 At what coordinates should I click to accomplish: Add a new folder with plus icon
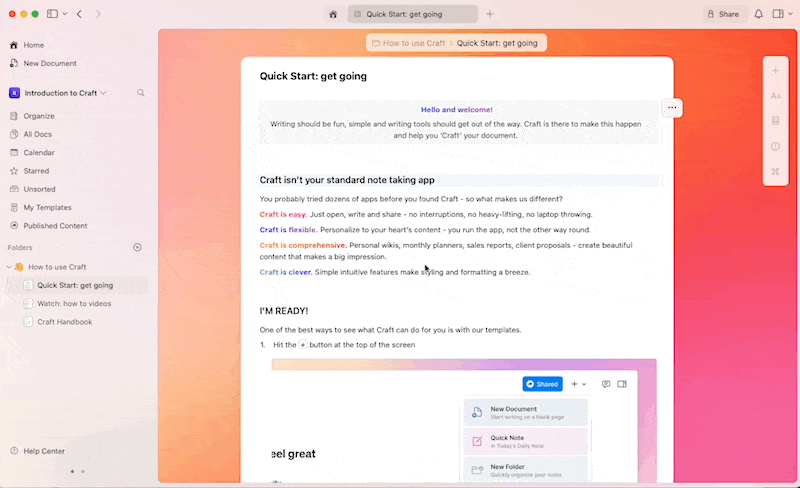point(137,248)
